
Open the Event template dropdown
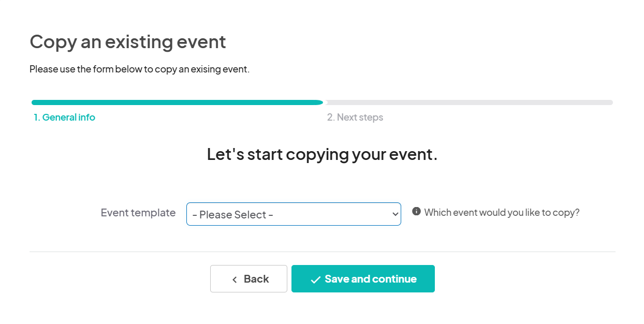point(294,214)
